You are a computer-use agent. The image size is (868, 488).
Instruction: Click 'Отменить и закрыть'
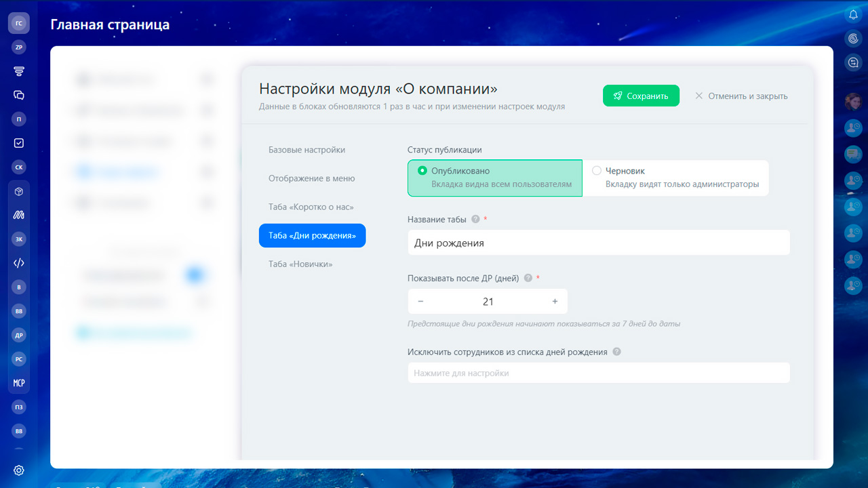point(741,96)
